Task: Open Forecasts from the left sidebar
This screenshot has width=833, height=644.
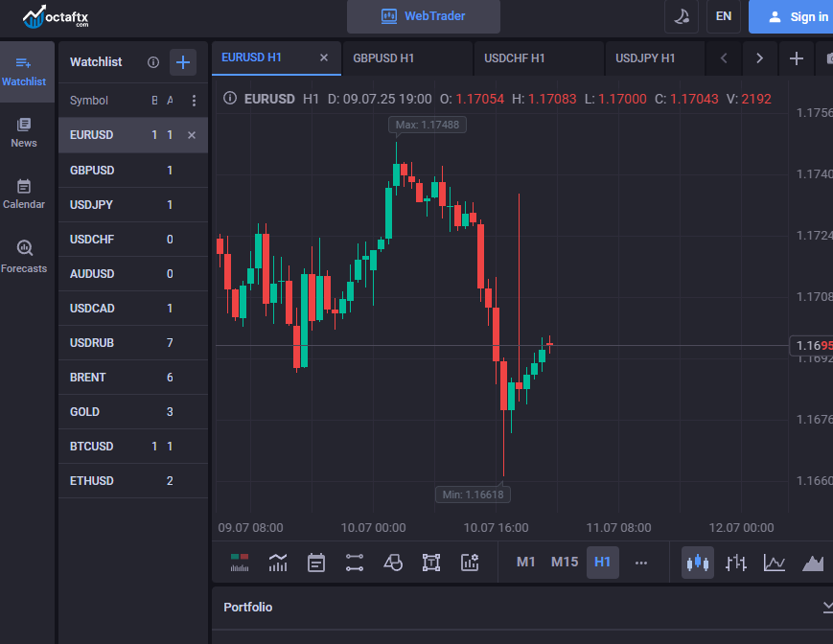Action: click(x=24, y=257)
